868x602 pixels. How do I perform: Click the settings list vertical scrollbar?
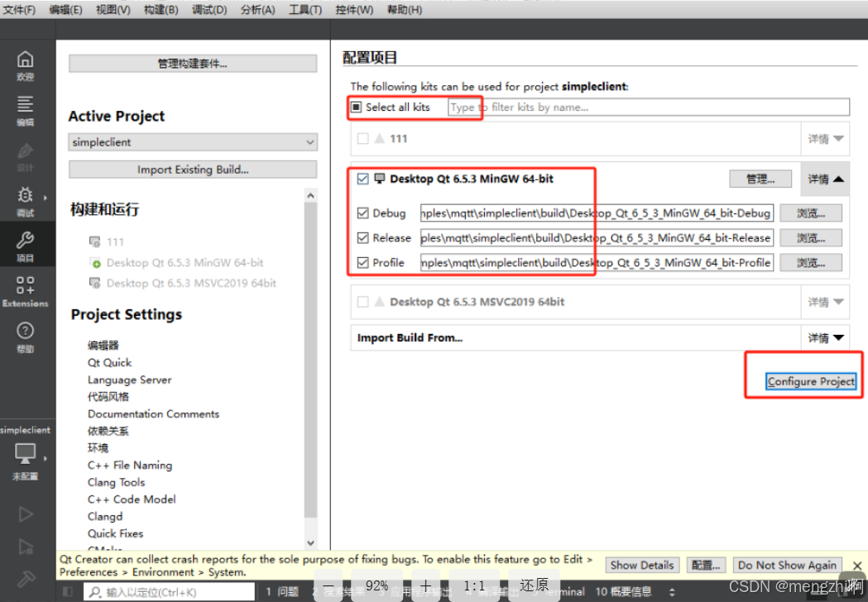click(x=310, y=360)
